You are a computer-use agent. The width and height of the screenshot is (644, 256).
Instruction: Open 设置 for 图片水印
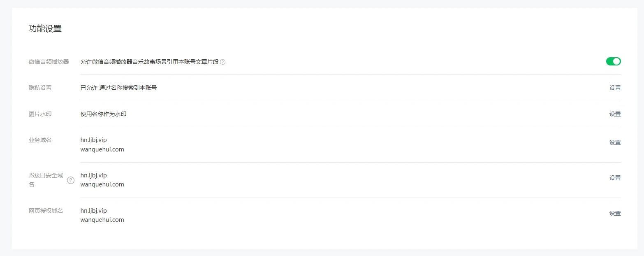click(x=615, y=114)
